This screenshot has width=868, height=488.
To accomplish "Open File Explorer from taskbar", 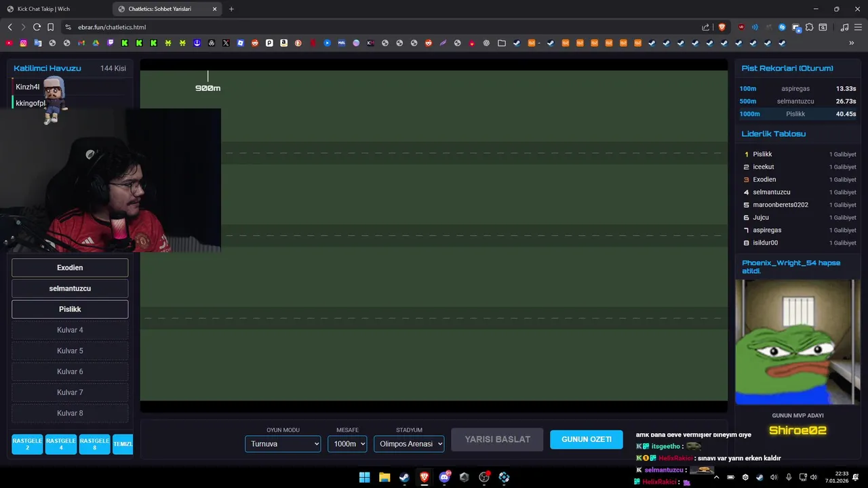I will (384, 477).
